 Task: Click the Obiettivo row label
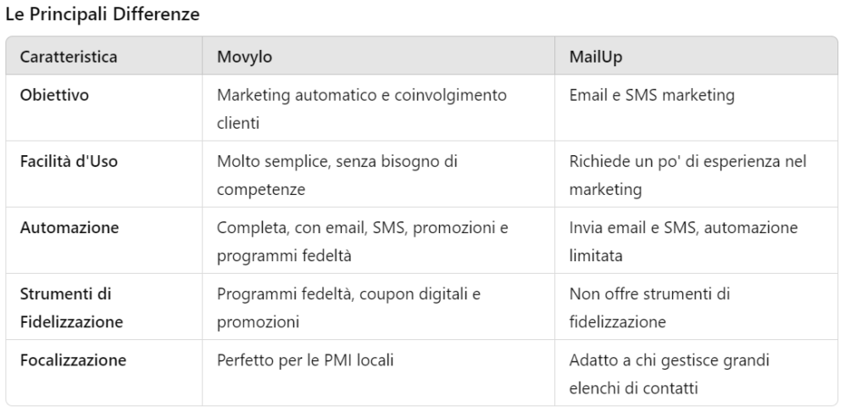(x=54, y=95)
